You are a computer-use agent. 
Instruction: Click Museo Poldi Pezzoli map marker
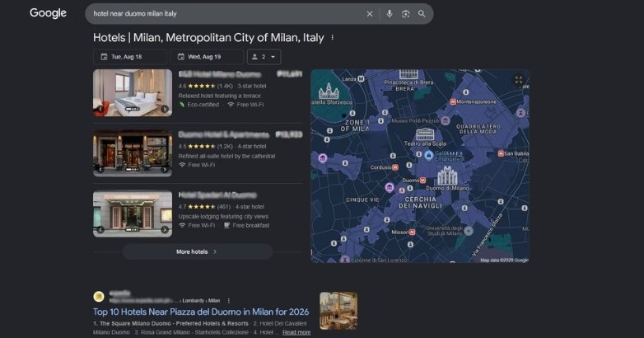(x=446, y=120)
